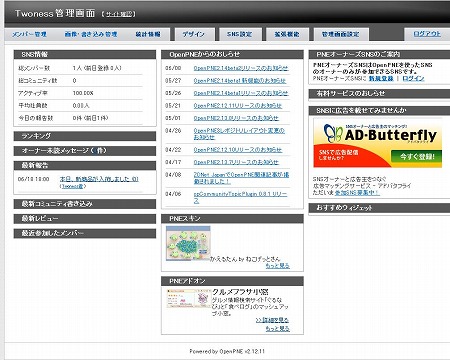Viewport: 450px width, 360px height.
Task: Click the サイト確認 link in header
Action: coord(119,14)
